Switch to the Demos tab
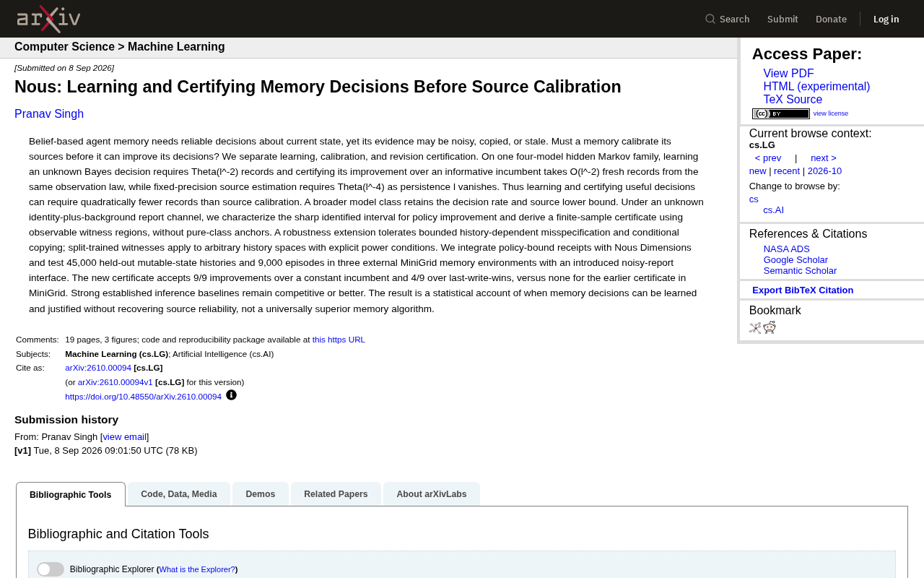Screen dimensions: 924x578 pos(261,494)
